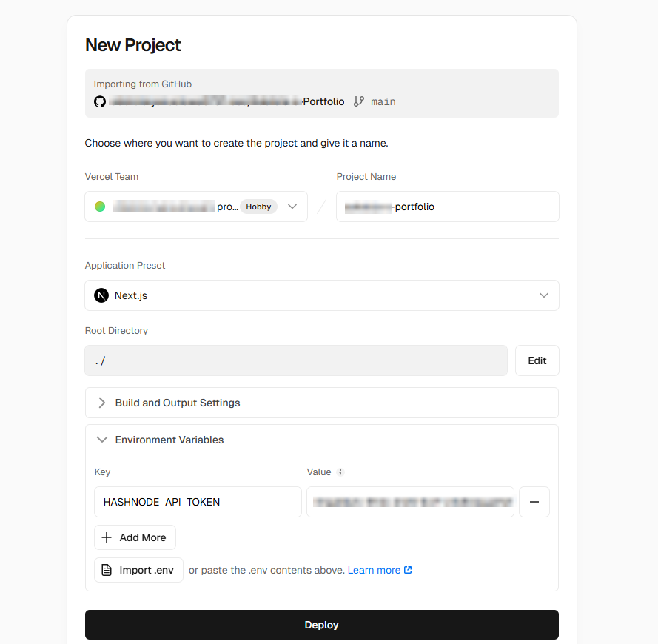Click the Edit button for Root Directory
The image size is (658, 644).
coord(537,360)
